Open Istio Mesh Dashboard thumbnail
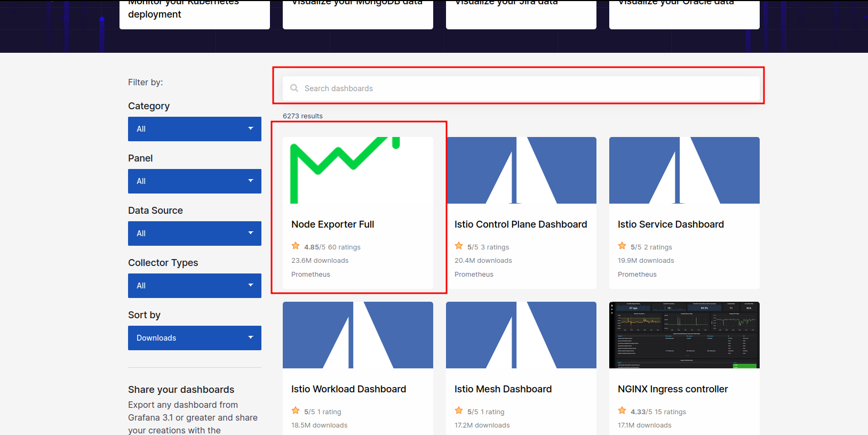868x435 pixels. (521, 335)
